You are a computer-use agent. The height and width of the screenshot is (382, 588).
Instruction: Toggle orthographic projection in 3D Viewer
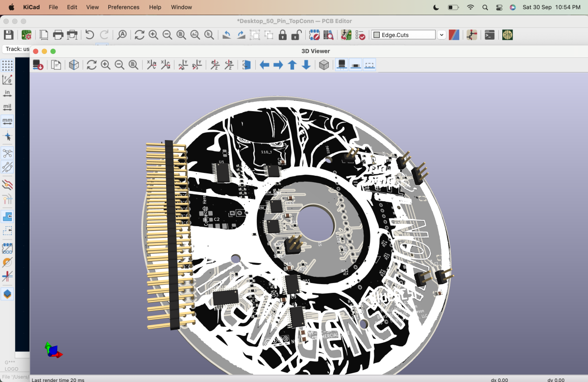[x=324, y=65]
